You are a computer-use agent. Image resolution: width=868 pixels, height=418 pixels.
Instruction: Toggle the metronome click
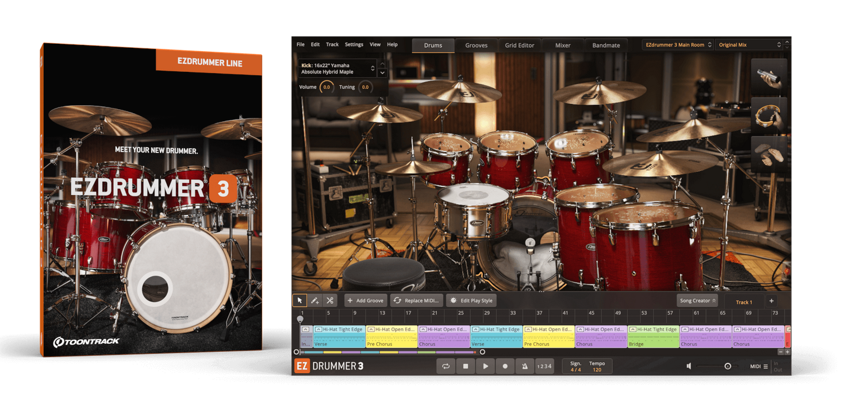pos(525,366)
